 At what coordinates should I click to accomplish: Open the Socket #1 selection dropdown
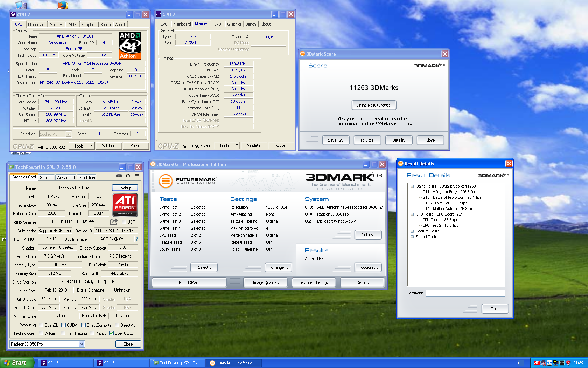click(68, 134)
